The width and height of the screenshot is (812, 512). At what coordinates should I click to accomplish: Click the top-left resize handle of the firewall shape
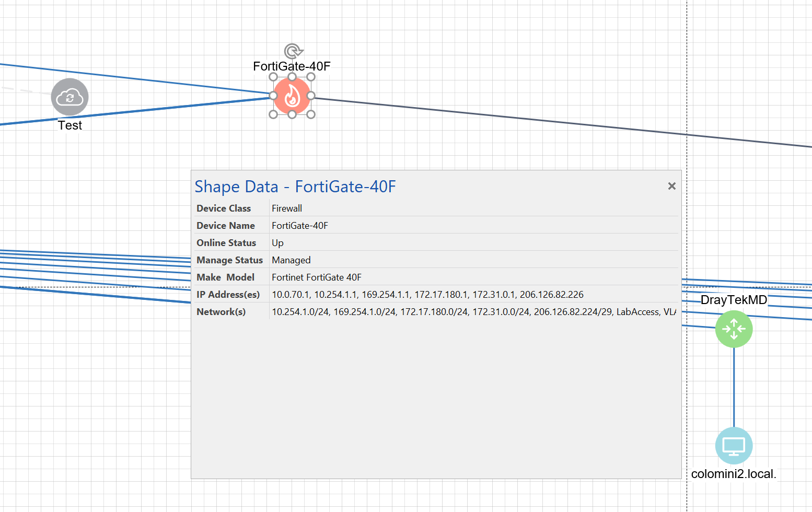pyautogui.click(x=273, y=77)
